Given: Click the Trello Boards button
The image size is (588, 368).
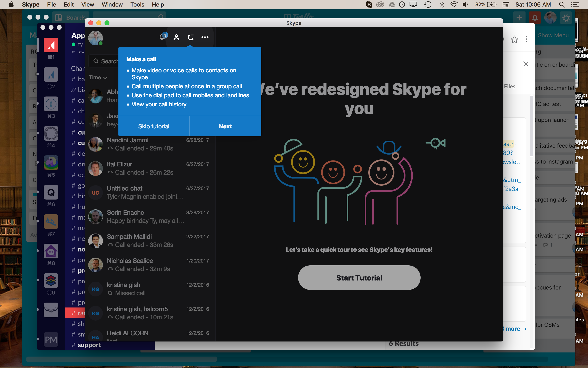Looking at the screenshot, I should click(71, 17).
